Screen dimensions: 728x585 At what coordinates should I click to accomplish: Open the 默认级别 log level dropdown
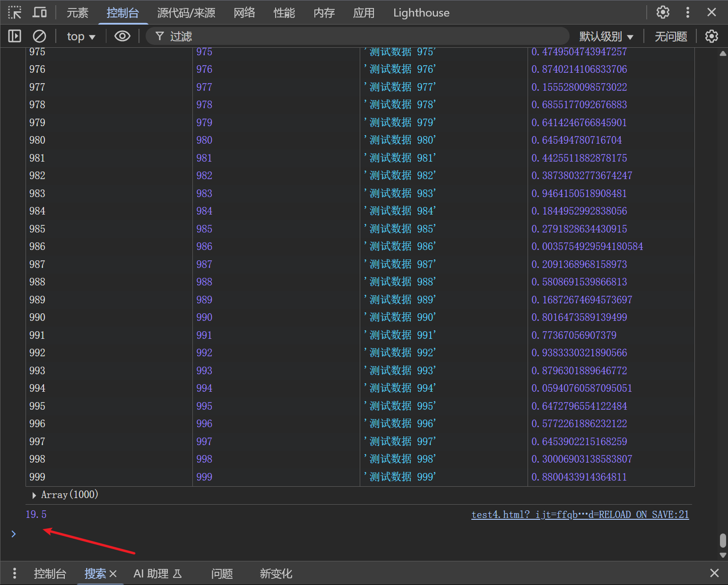coord(606,36)
